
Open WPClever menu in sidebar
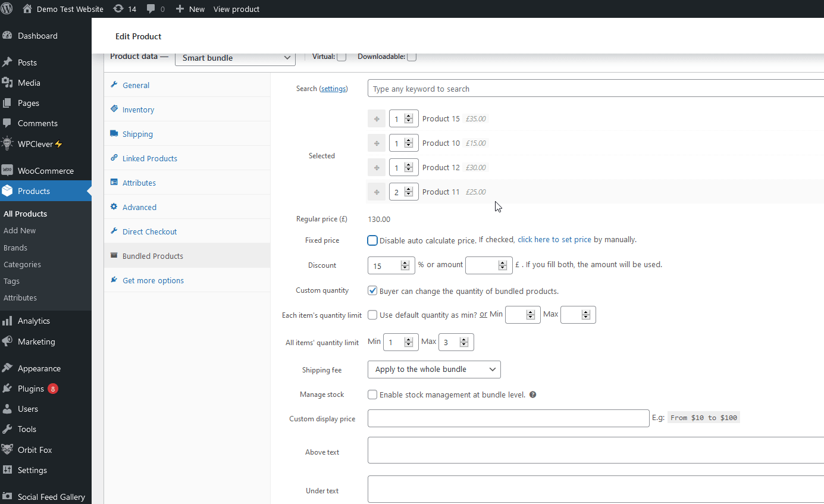[x=36, y=144]
